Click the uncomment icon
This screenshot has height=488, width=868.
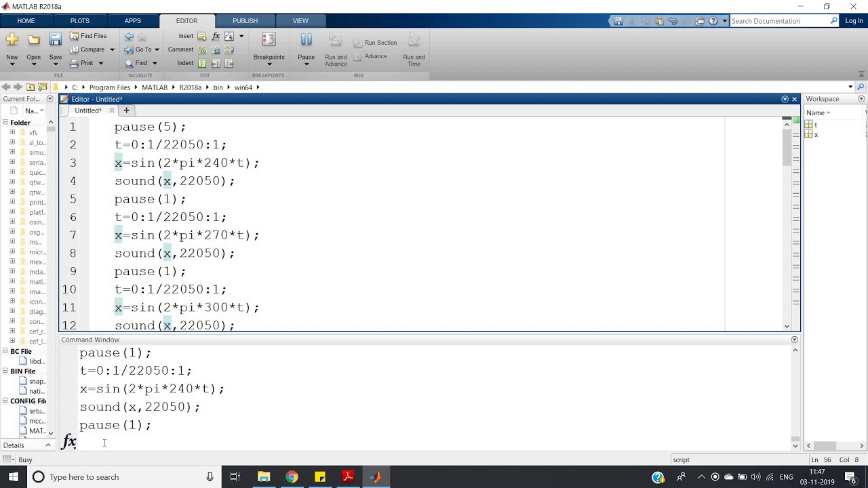coord(216,50)
